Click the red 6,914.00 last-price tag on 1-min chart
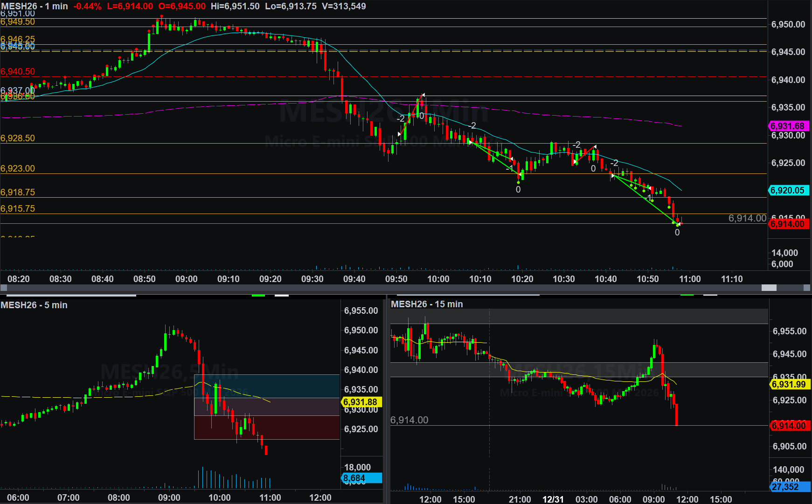Screen dimensions: 812x504 [787, 224]
